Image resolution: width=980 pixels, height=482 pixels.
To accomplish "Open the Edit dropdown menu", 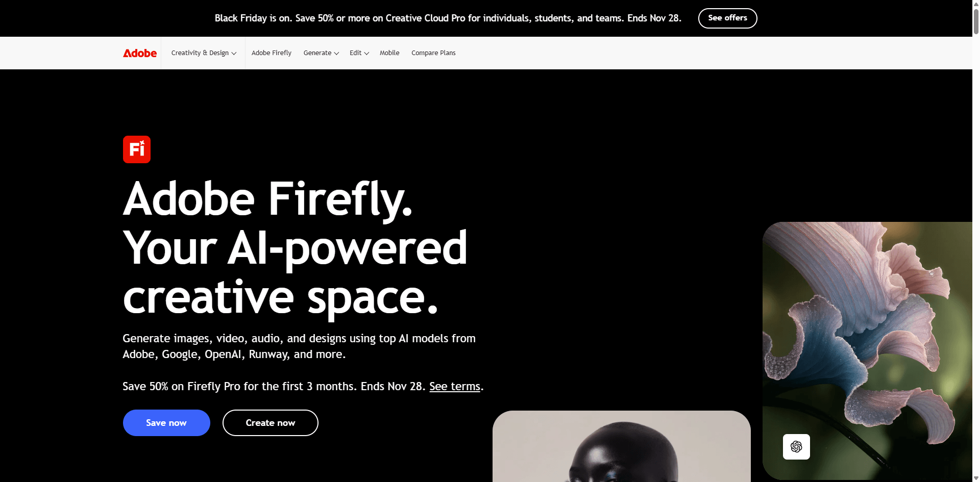I will (359, 53).
